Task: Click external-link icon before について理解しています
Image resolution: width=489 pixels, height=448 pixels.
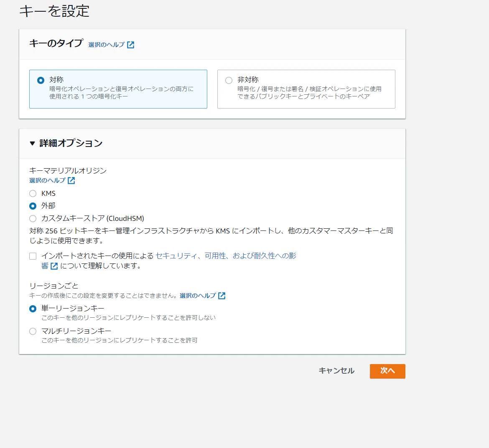Action: pyautogui.click(x=54, y=266)
